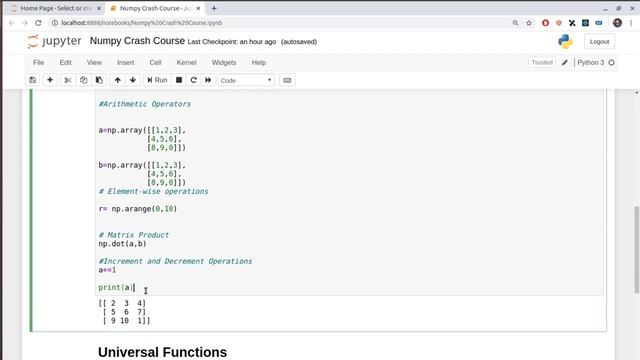Bookmark this page with the star icon

coord(529,23)
